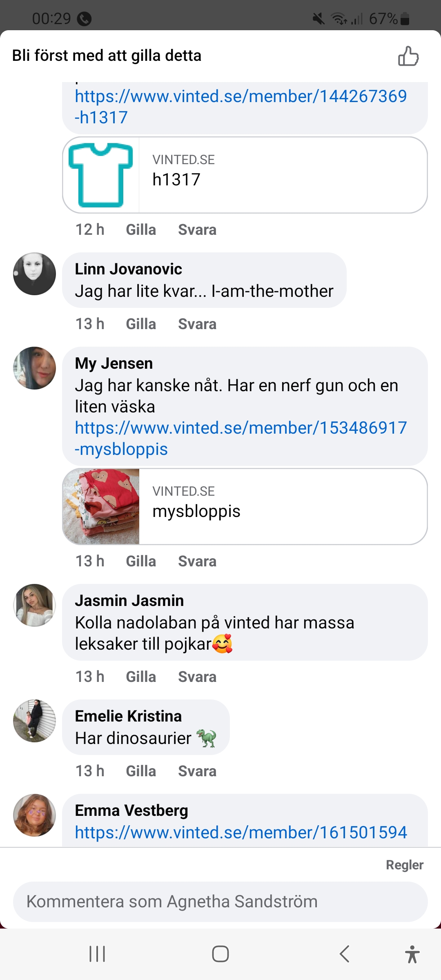Open the h1317 Vinted preview card
Image resolution: width=441 pixels, height=980 pixels.
pos(245,175)
